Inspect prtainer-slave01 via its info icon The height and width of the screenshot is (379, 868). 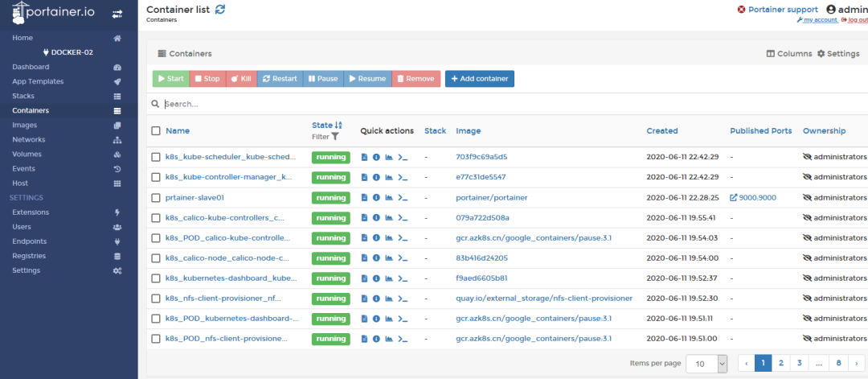(376, 197)
